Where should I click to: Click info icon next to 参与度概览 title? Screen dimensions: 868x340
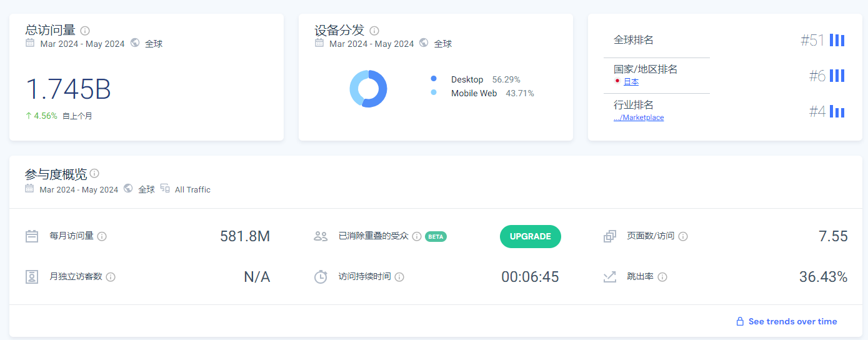click(94, 173)
